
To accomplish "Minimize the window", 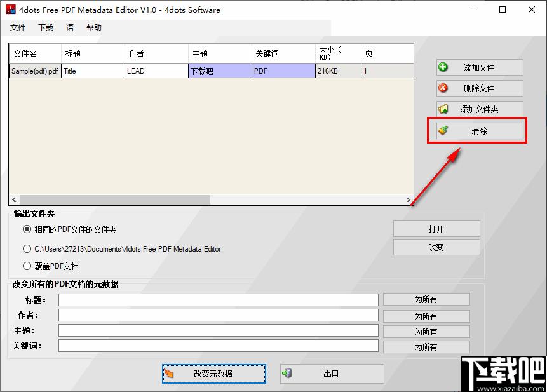I will (x=474, y=10).
